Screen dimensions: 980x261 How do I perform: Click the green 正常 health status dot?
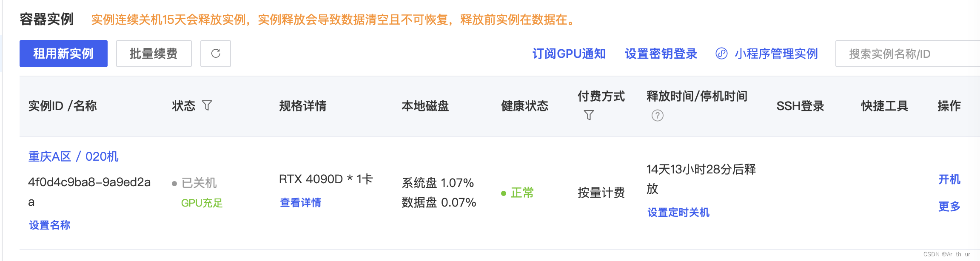[x=504, y=193]
